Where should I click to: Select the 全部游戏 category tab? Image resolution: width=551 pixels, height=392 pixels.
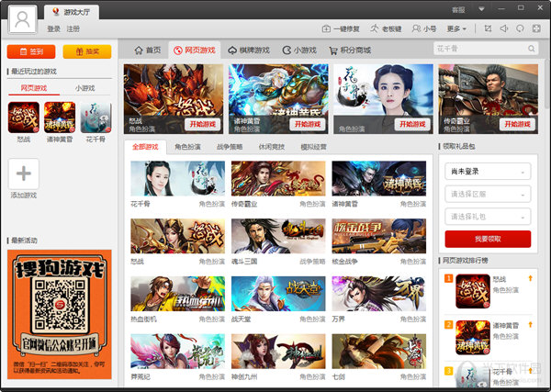[145, 147]
